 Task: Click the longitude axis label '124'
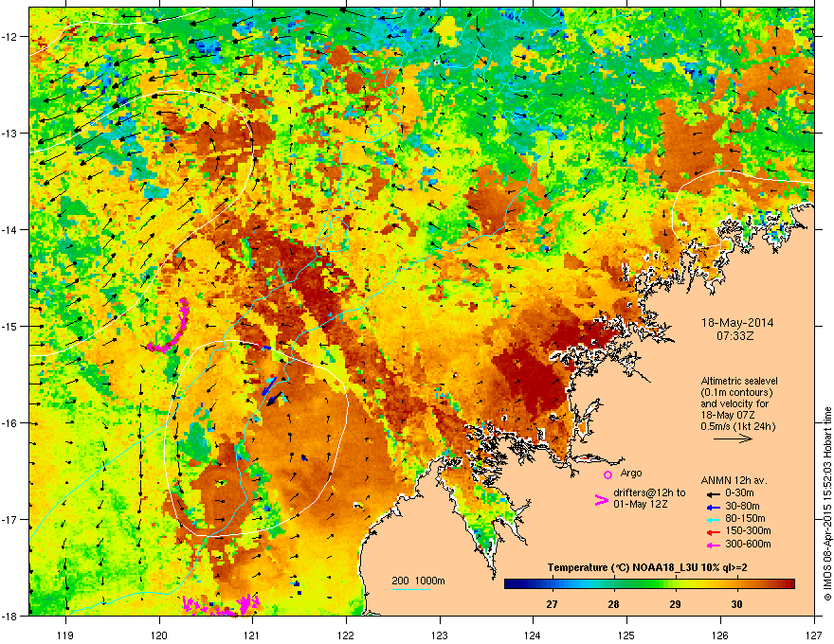(533, 635)
